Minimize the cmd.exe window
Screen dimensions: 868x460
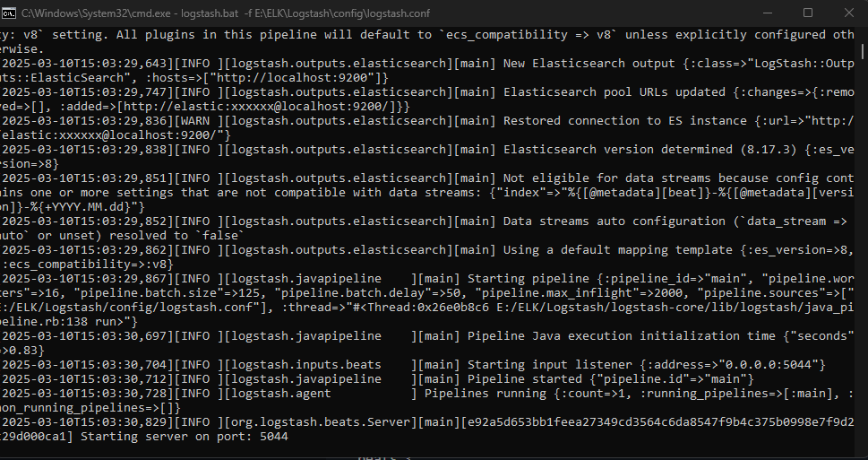pos(768,13)
